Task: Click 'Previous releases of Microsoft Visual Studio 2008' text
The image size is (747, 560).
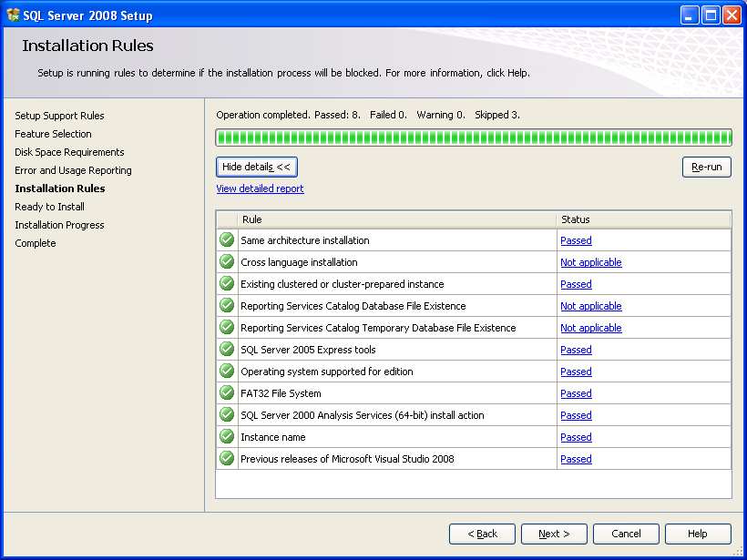Action: coord(347,460)
